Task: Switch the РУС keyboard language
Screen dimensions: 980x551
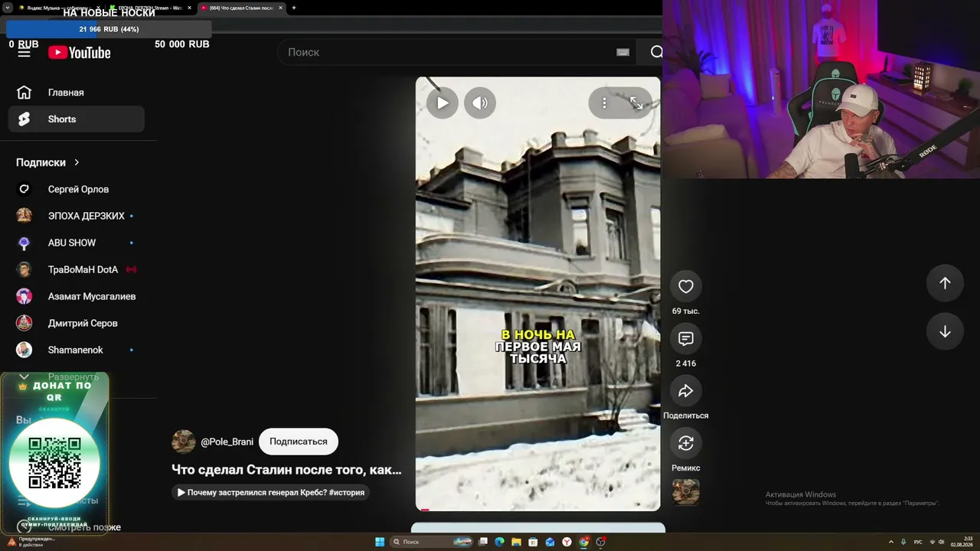Action: [918, 542]
